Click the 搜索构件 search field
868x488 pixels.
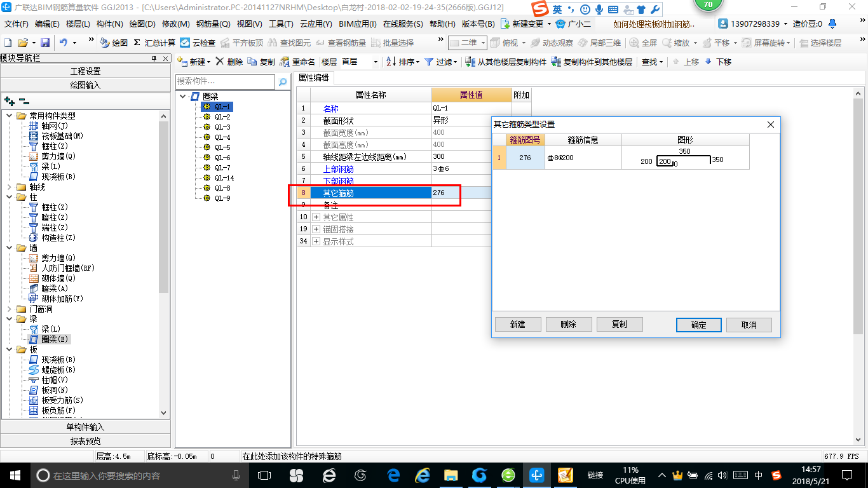coord(226,81)
